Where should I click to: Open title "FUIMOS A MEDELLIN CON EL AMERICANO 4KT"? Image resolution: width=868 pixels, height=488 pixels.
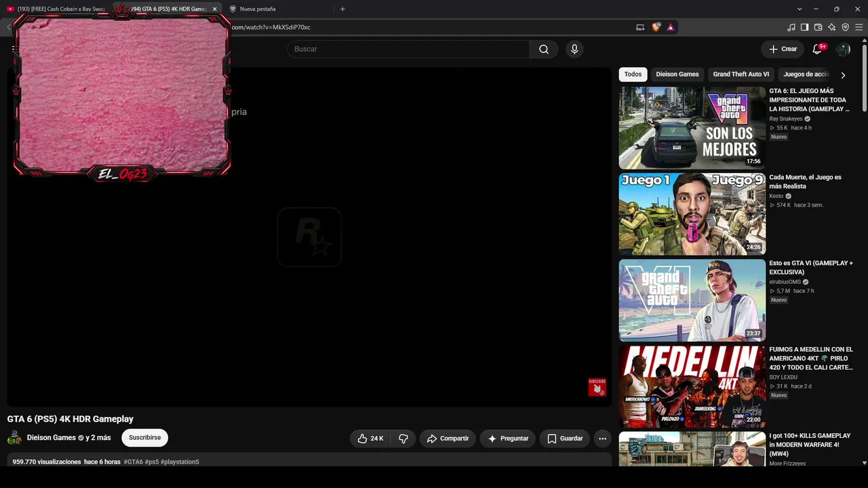811,359
